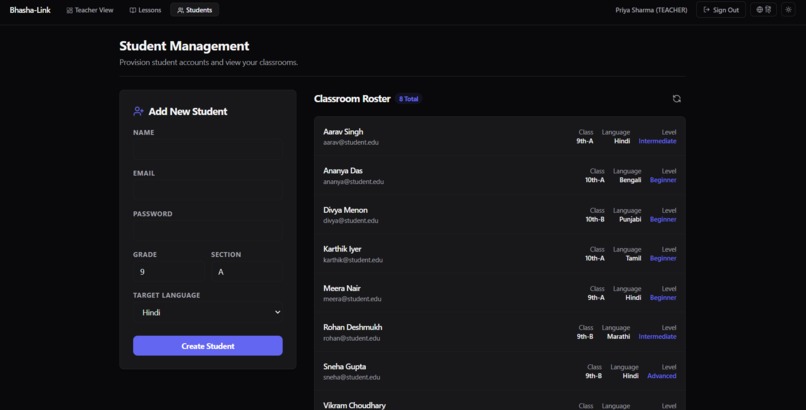Select the Students tab
This screenshot has width=806, height=410.
click(x=194, y=10)
